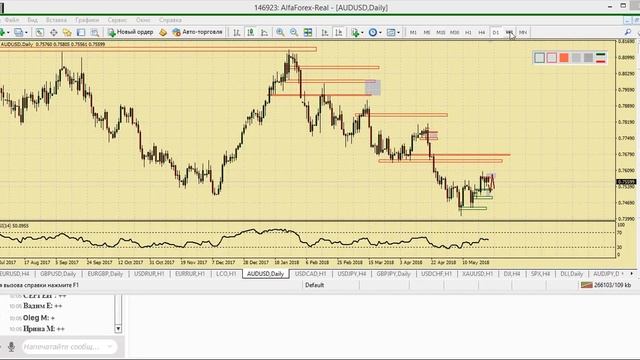Select the green-red lines swatch
Screen dimensions: 640x360
point(600,58)
